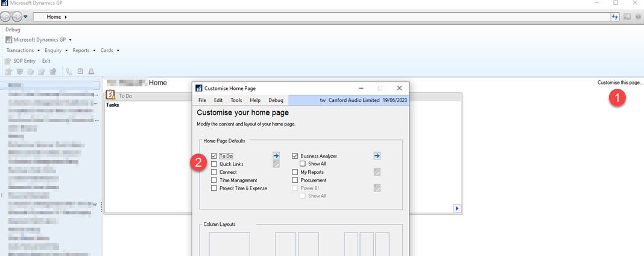Click the To Do clipboard icon on Home

(x=110, y=95)
